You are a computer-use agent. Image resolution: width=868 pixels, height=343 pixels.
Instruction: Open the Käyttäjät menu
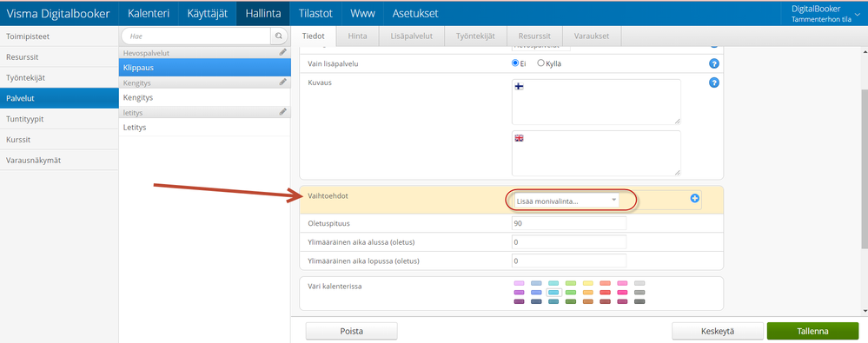click(x=208, y=13)
